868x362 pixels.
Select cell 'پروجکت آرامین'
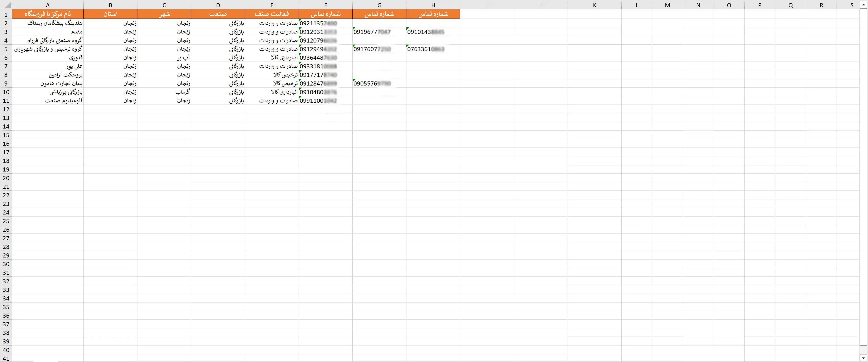click(47, 75)
